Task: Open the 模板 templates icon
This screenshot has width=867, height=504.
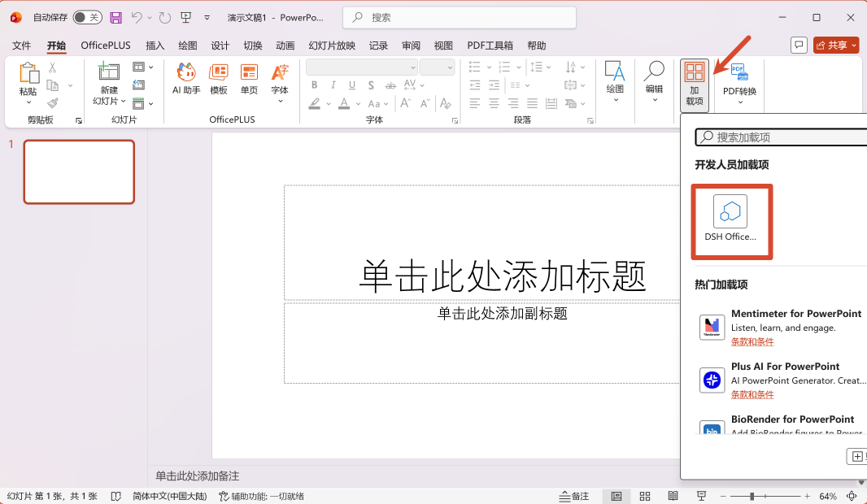Action: (219, 79)
